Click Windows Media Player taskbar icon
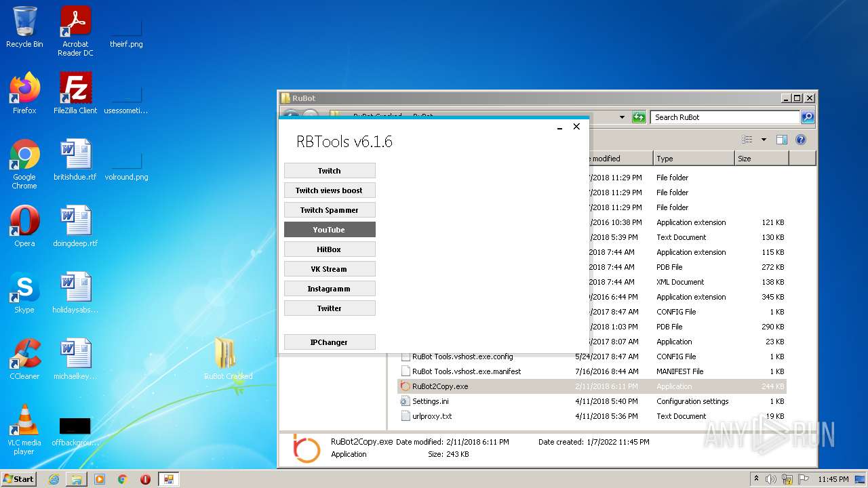The height and width of the screenshot is (488, 868). click(100, 479)
